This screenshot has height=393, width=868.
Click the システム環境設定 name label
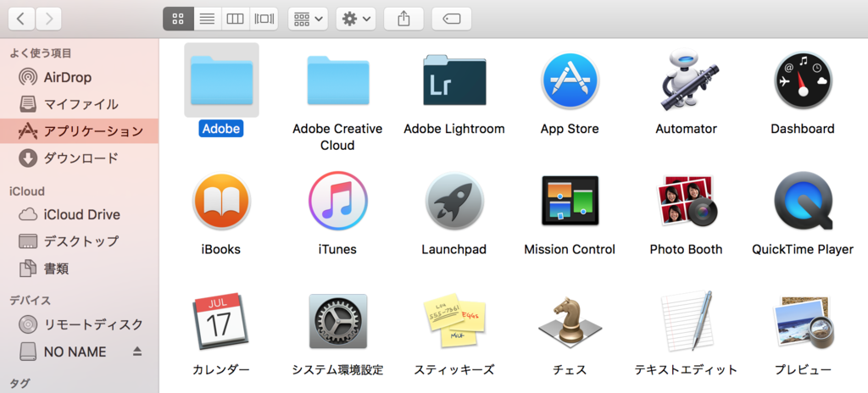click(x=337, y=370)
